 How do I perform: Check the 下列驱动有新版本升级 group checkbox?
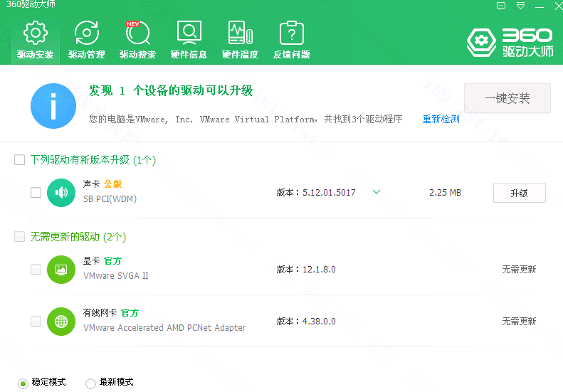19,160
